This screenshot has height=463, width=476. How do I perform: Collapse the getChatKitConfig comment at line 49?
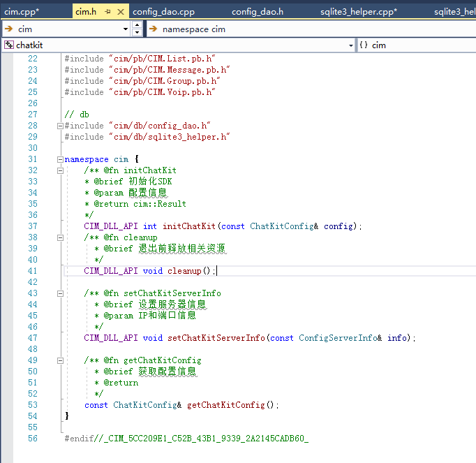(60, 360)
